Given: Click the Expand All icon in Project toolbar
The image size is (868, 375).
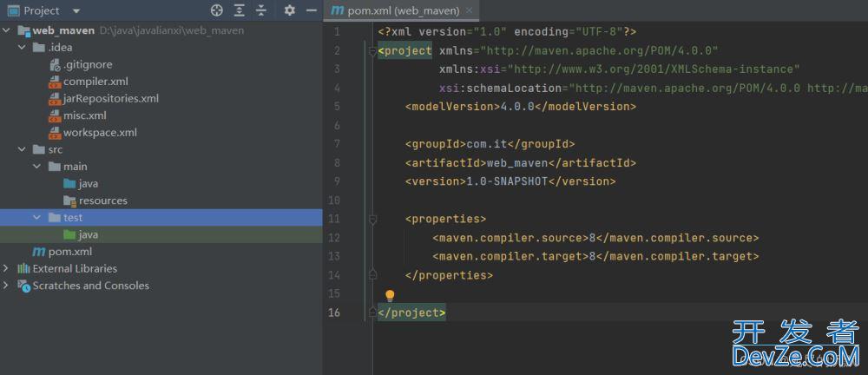Looking at the screenshot, I should point(240,10).
